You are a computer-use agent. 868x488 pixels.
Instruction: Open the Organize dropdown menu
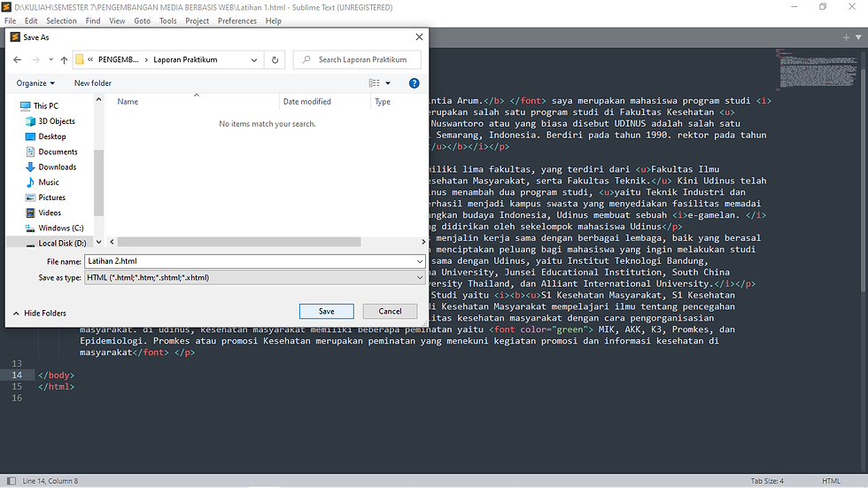[x=35, y=83]
